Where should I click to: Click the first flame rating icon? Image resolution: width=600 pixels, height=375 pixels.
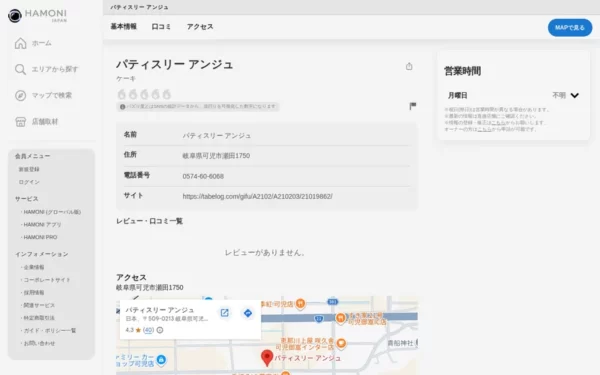click(122, 94)
